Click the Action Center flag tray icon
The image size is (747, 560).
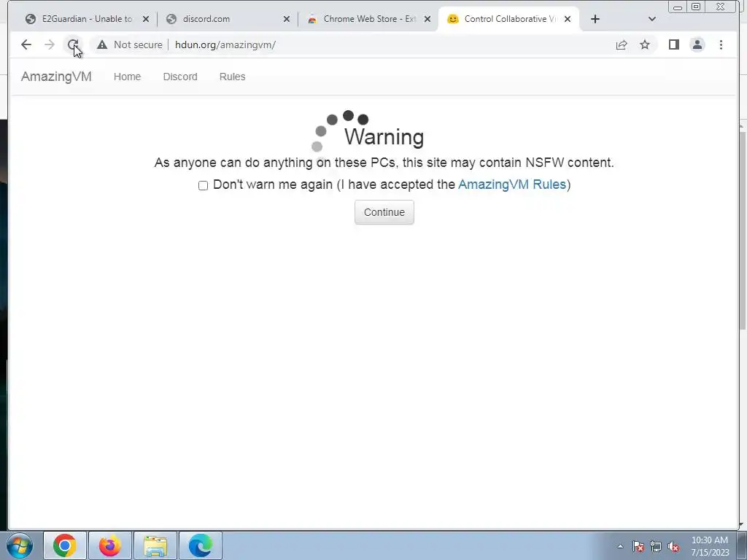638,546
